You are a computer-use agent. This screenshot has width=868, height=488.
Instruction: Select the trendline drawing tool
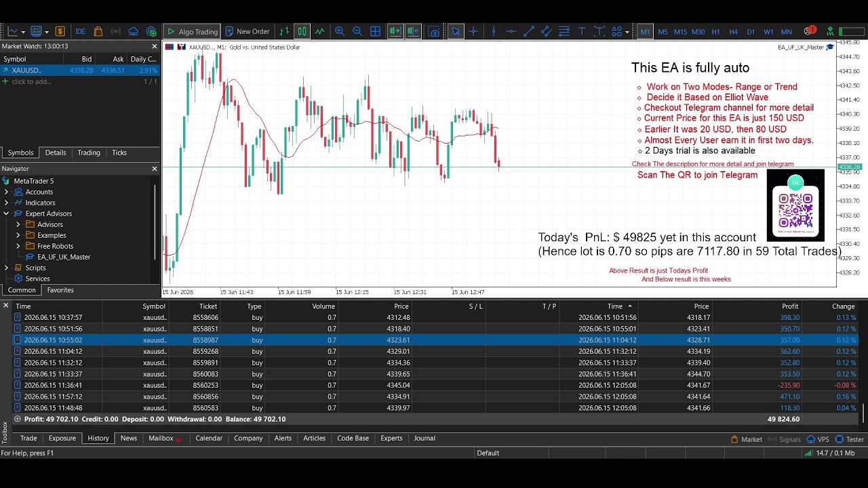tap(529, 31)
